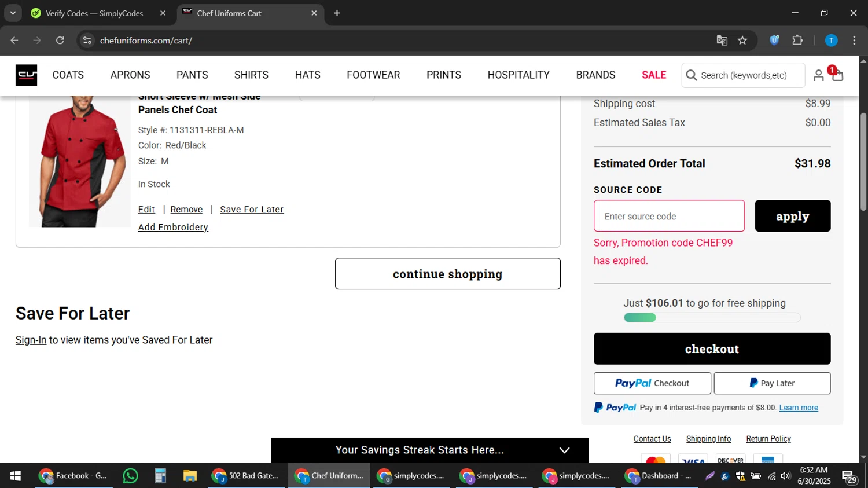Switch to Facebook Chrome taskbar window
This screenshot has width=868, height=488.
(x=74, y=476)
